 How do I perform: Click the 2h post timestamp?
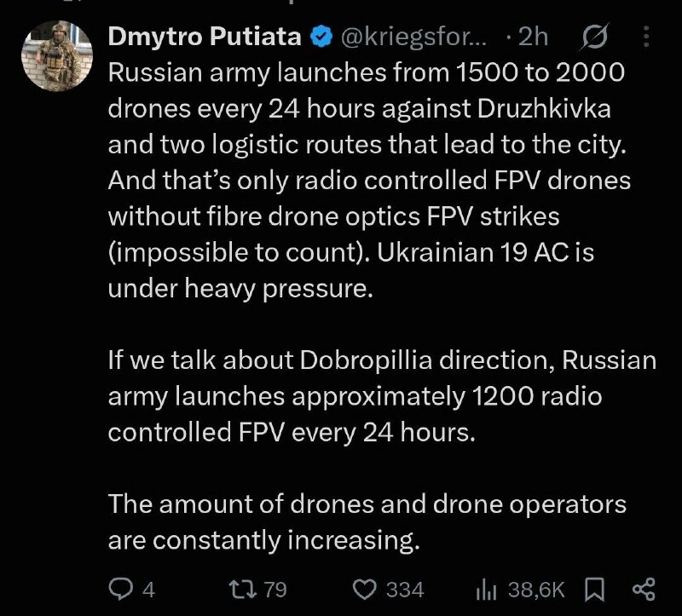point(534,37)
